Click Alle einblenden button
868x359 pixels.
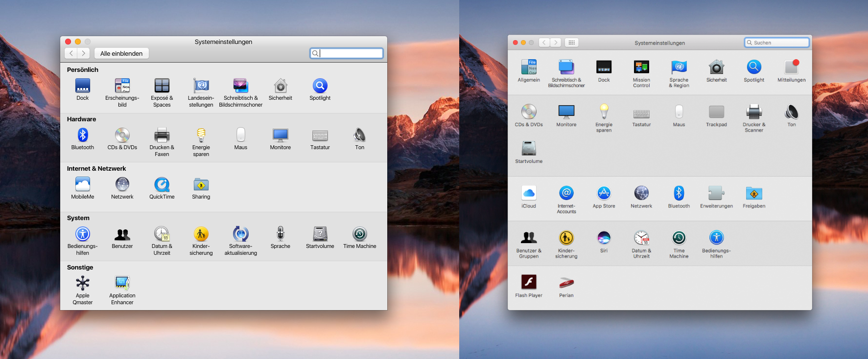121,53
